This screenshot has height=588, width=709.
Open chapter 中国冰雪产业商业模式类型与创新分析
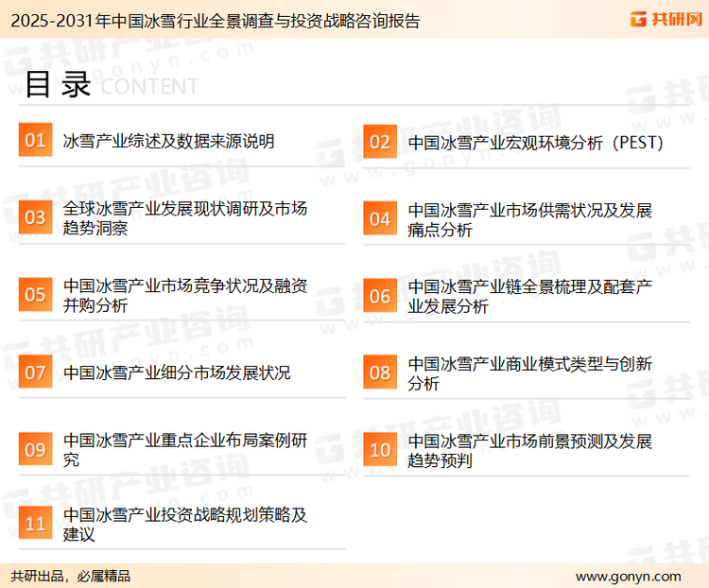[530, 373]
